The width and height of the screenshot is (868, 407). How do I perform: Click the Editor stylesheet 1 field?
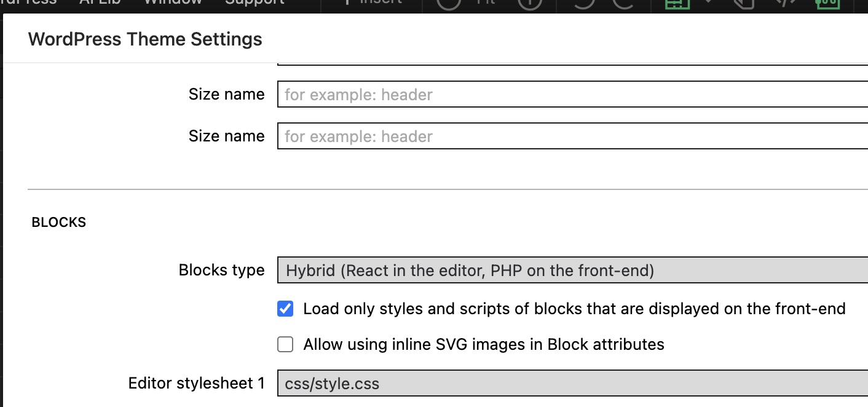[572, 384]
